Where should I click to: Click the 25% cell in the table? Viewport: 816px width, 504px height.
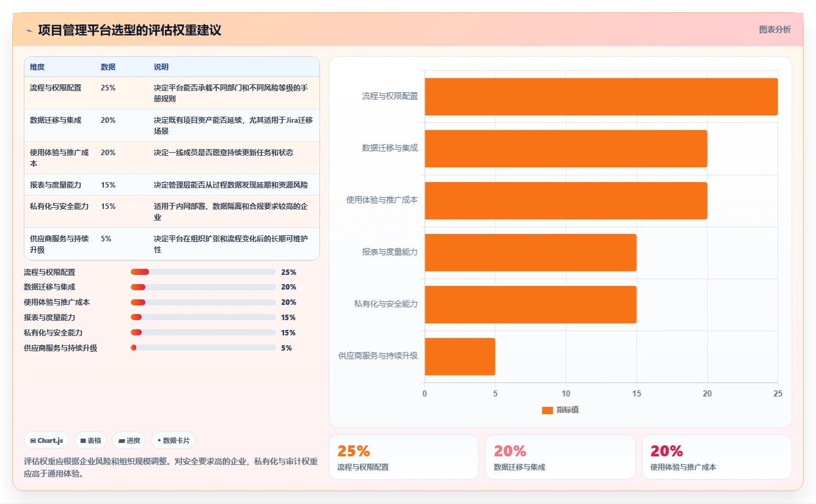click(108, 88)
